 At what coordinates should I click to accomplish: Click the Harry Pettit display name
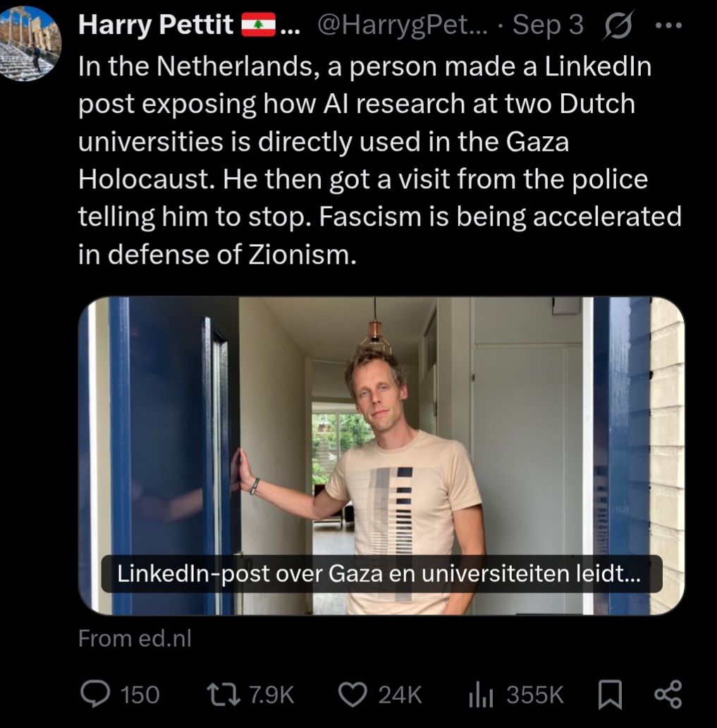155,25
